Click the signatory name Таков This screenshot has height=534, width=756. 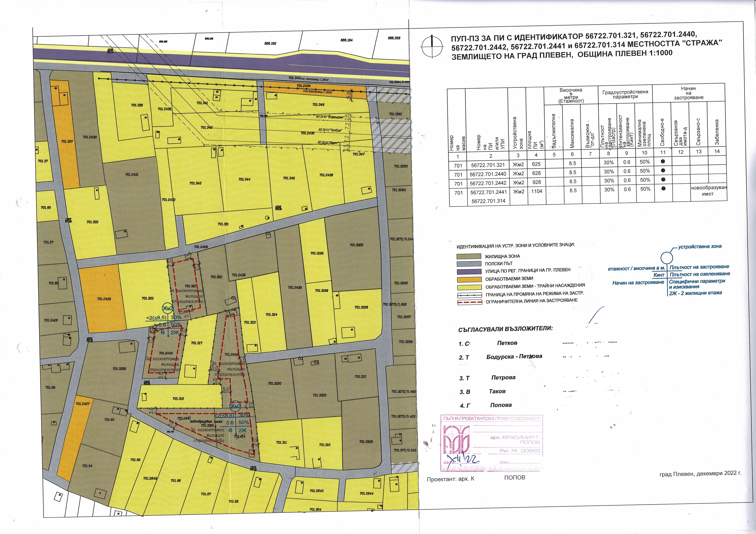497,392
